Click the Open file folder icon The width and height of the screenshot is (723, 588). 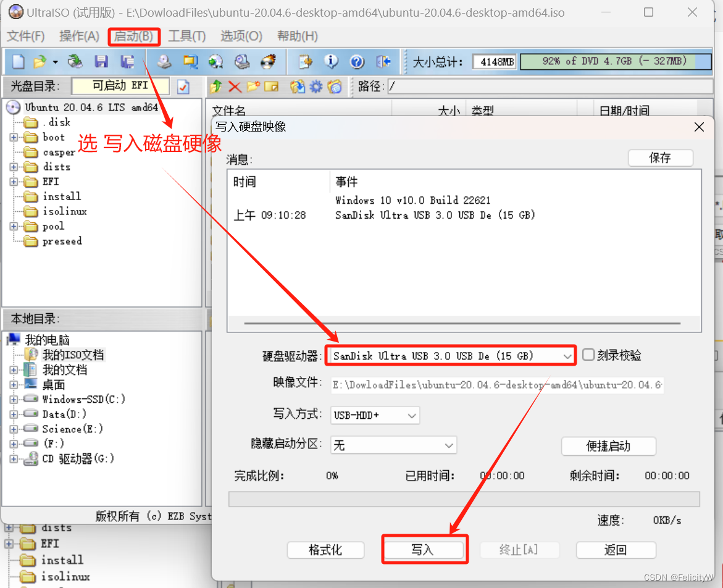click(40, 61)
